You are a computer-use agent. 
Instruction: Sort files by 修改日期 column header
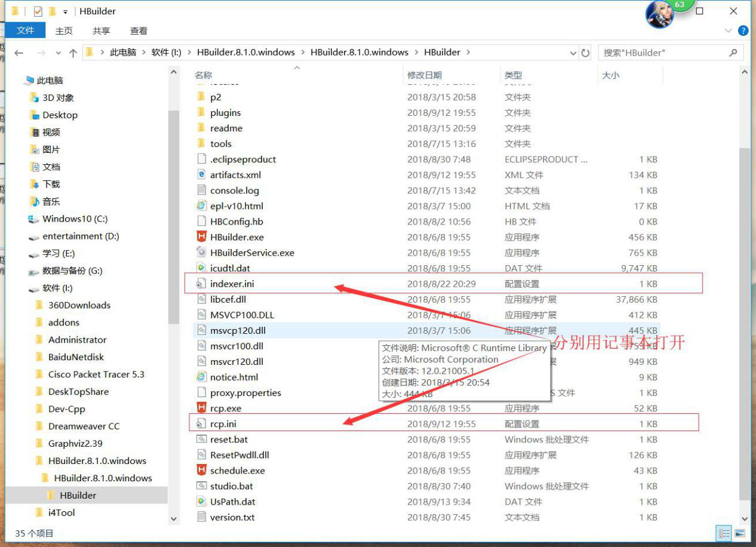425,75
